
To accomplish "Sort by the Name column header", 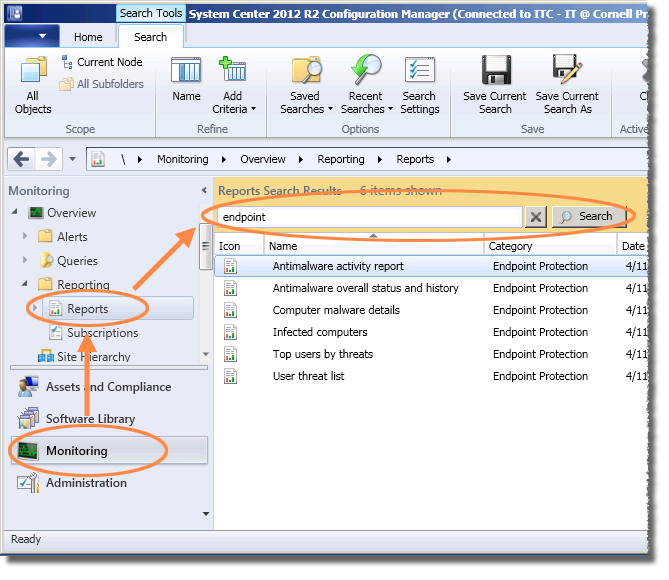I will tap(374, 246).
